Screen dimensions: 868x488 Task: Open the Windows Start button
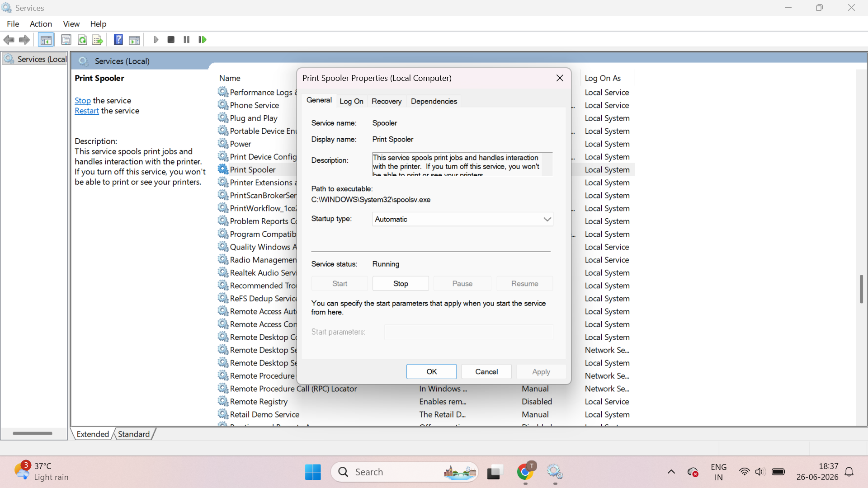(313, 472)
